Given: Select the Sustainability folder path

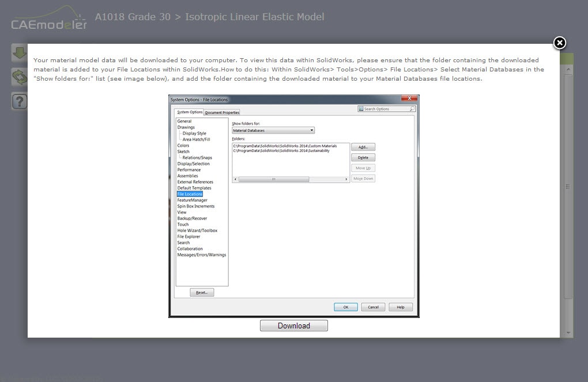Looking at the screenshot, I should pos(281,151).
